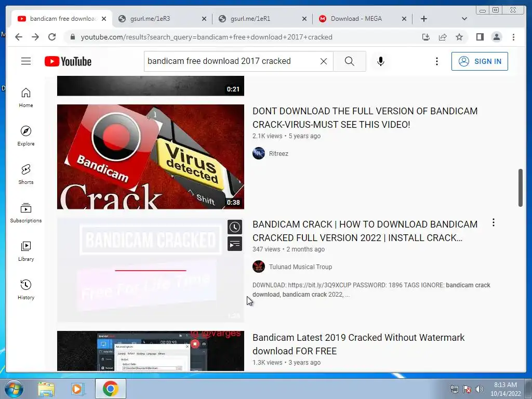This screenshot has height=399, width=532.
Task: Bookmark this page with star
Action: [459, 37]
